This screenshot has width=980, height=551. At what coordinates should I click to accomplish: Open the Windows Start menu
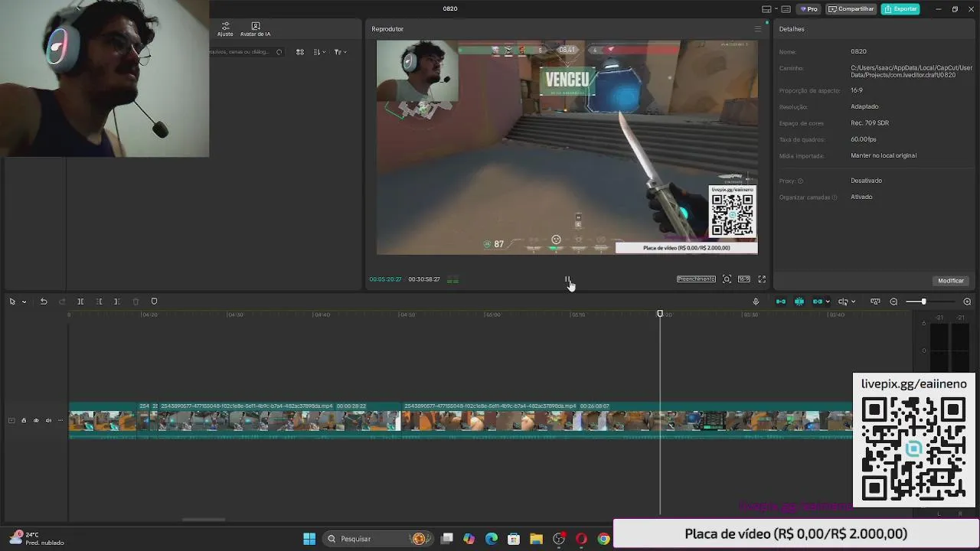(309, 539)
